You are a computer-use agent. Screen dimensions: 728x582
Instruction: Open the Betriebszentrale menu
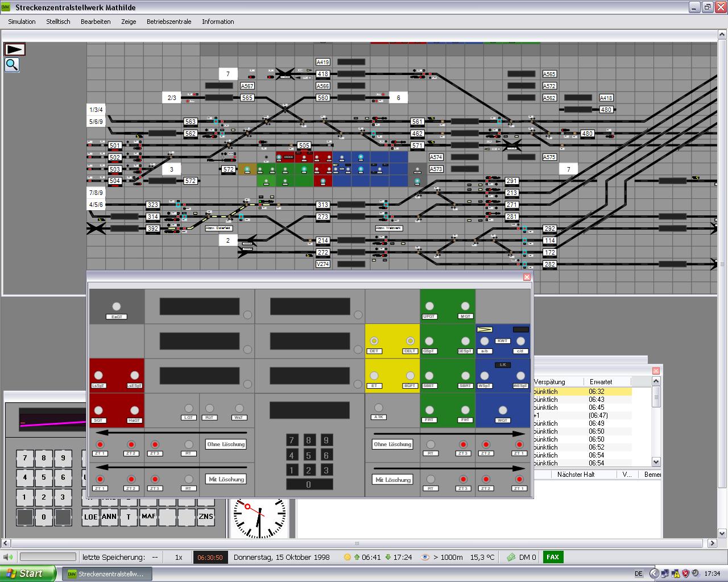[169, 22]
